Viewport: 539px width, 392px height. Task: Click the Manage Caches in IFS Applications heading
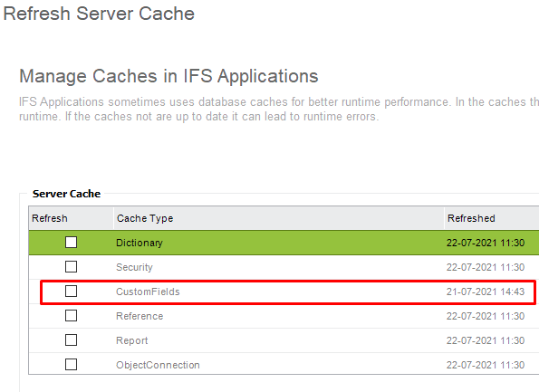tap(168, 76)
